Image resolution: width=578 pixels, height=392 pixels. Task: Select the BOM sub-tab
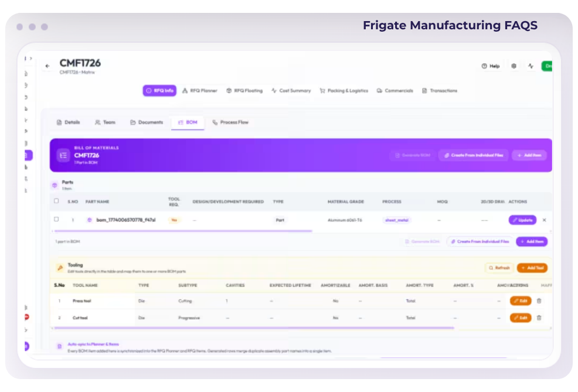coord(188,122)
